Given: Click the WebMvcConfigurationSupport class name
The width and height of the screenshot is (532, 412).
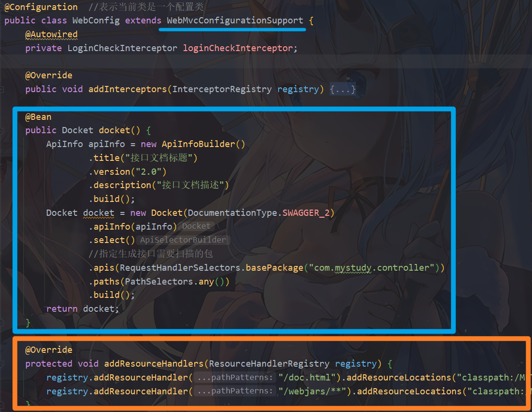Looking at the screenshot, I should pyautogui.click(x=235, y=21).
